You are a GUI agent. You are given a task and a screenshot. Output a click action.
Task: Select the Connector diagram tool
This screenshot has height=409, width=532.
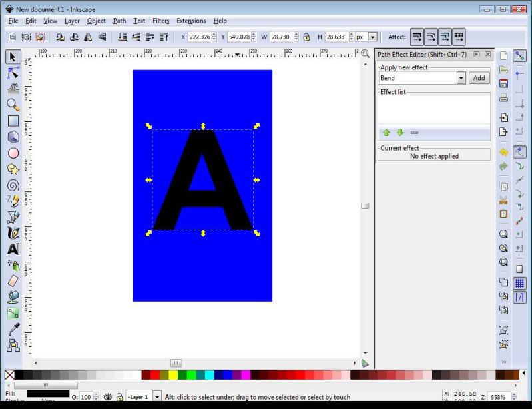[x=13, y=346]
